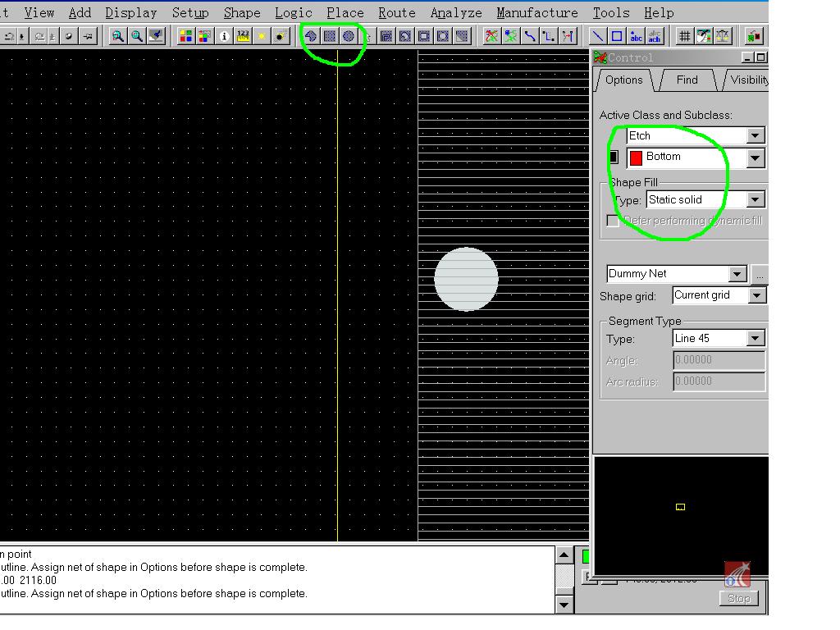Open the Bottom subclass dropdown
The width and height of the screenshot is (840, 630).
pos(756,157)
